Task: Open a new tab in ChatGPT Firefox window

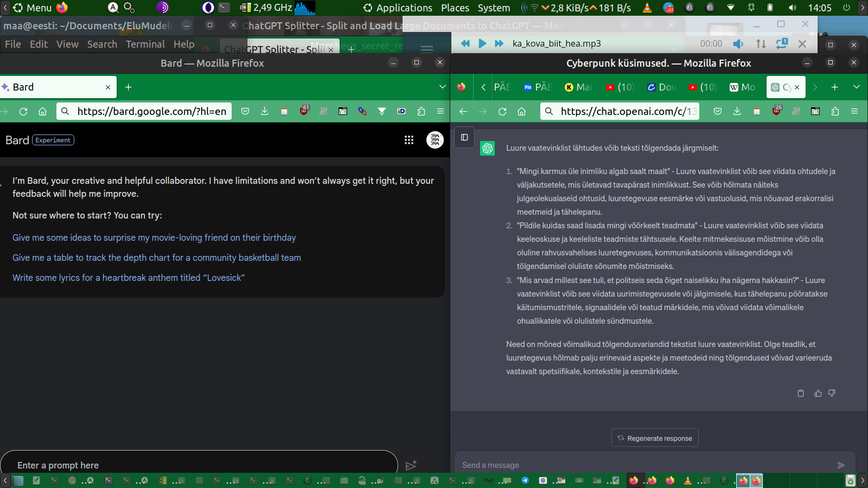Action: pyautogui.click(x=835, y=87)
